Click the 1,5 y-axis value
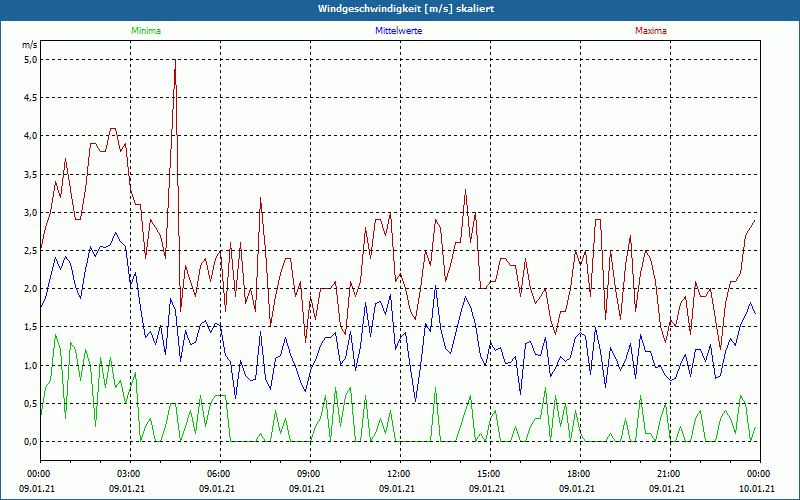 [30, 327]
